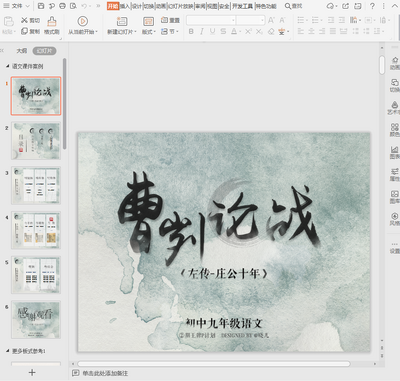
Task: Switch to the Design (设计) ribbon tab
Action: [x=137, y=6]
